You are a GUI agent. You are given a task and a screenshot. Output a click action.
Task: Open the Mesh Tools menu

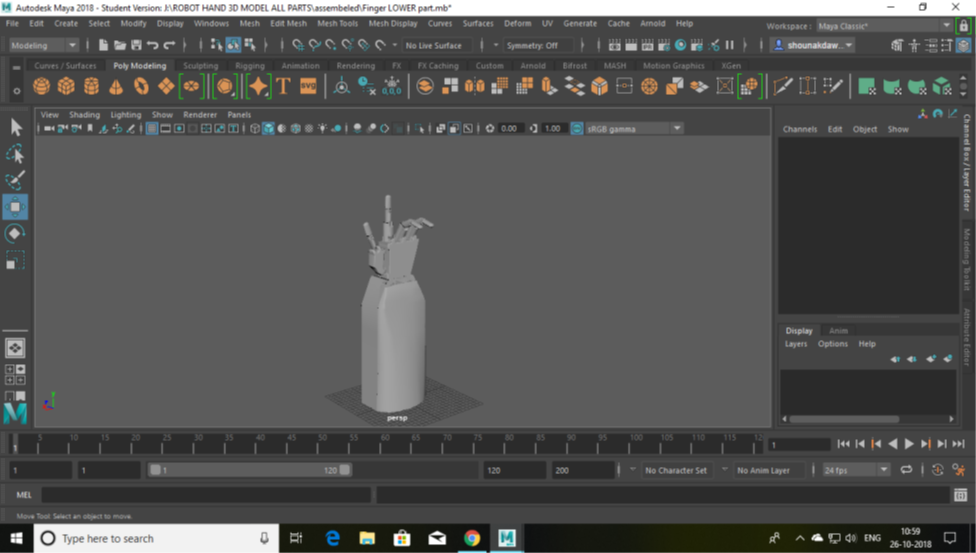point(337,23)
